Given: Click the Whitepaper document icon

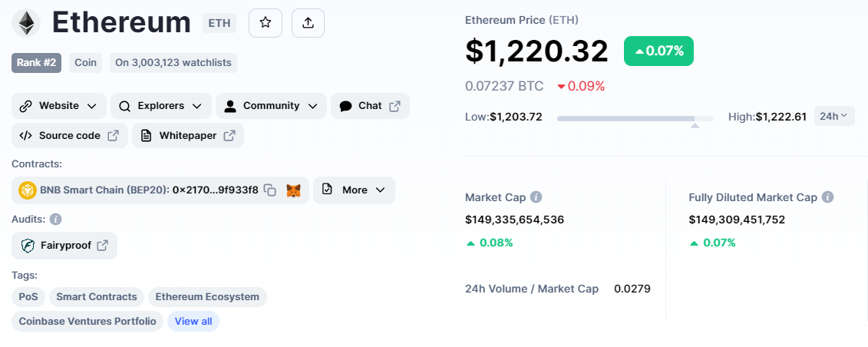Looking at the screenshot, I should click(146, 136).
